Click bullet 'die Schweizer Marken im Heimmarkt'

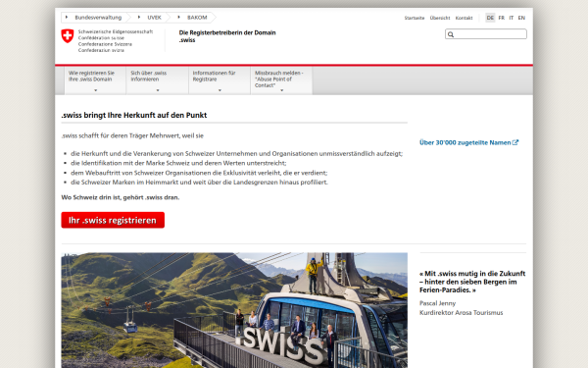200,183
